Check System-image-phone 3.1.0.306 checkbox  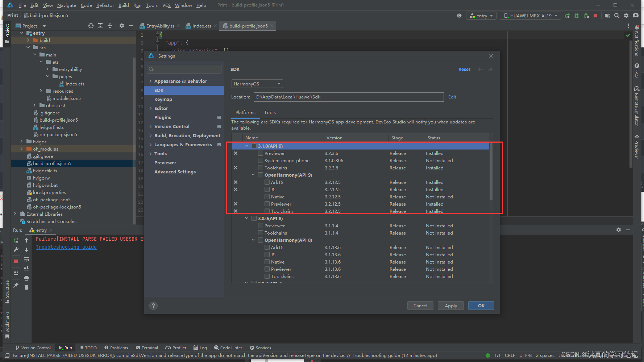pos(261,160)
